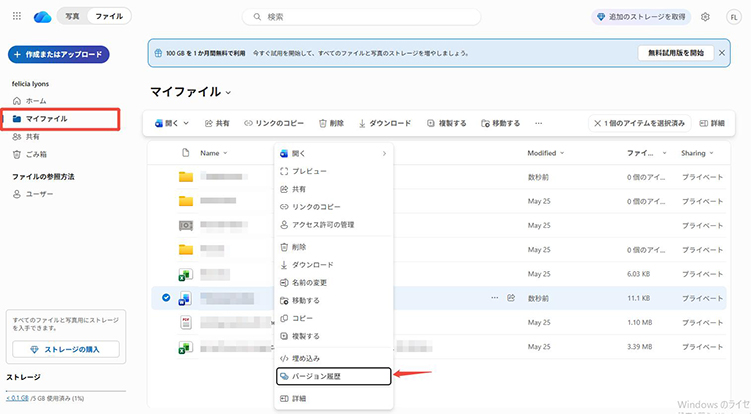Click the 3.39 MB size cell
The image size is (751, 414).
click(639, 346)
